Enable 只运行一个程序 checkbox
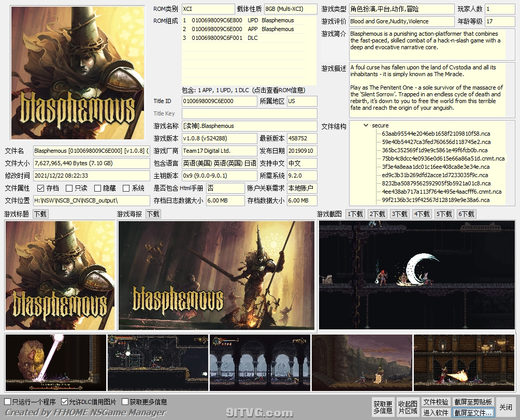Image resolution: width=520 pixels, height=420 pixels. pyautogui.click(x=8, y=402)
